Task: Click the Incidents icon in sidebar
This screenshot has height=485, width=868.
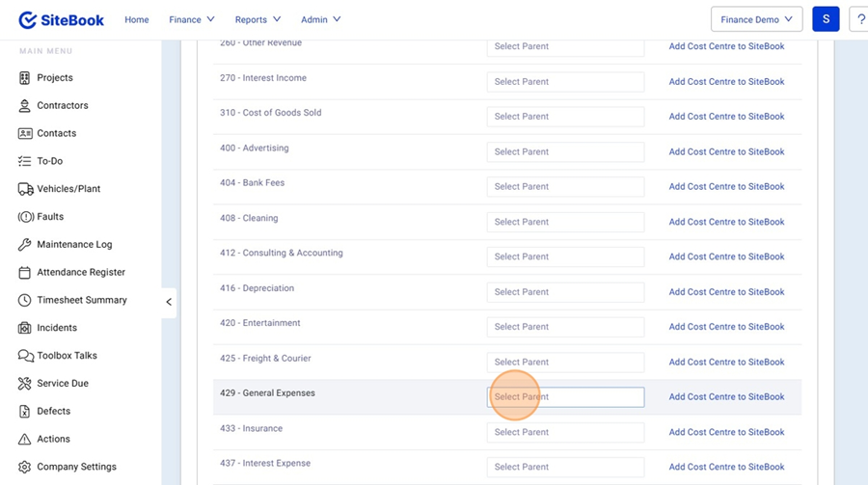Action: [25, 329]
